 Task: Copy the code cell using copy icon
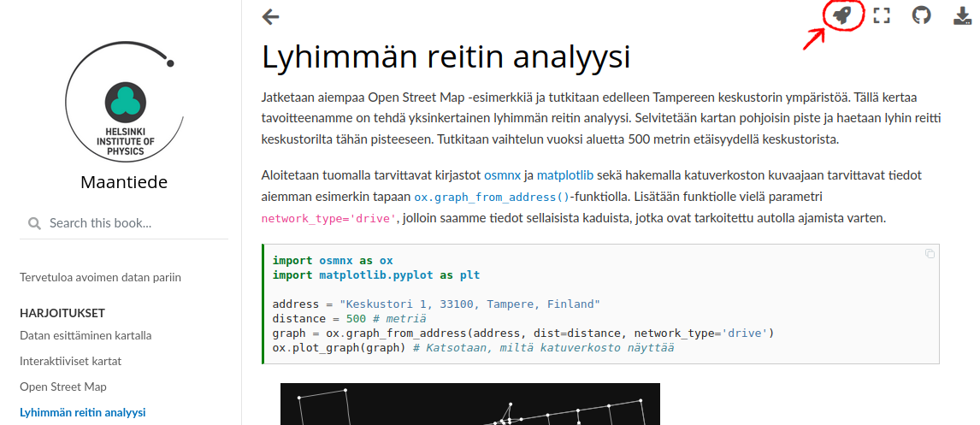[930, 254]
